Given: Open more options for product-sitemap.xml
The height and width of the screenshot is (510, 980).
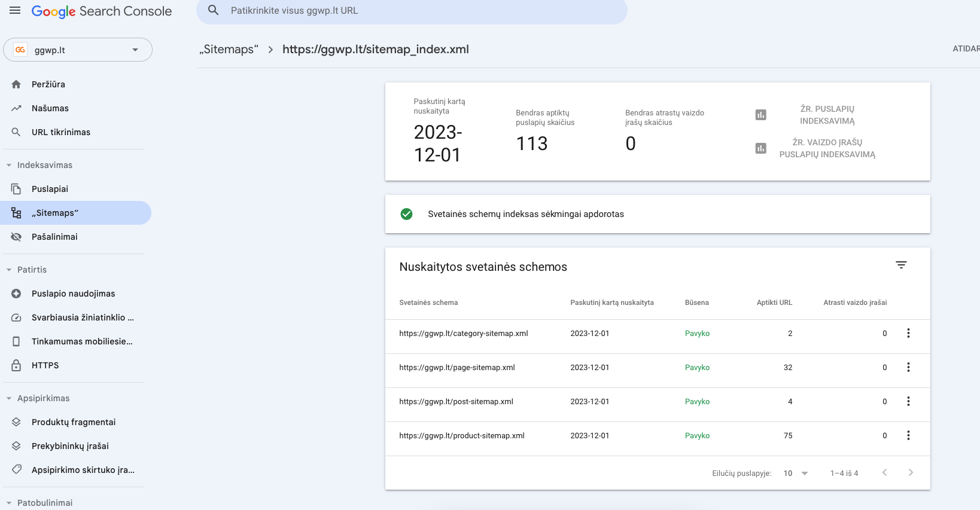Looking at the screenshot, I should pyautogui.click(x=908, y=435).
